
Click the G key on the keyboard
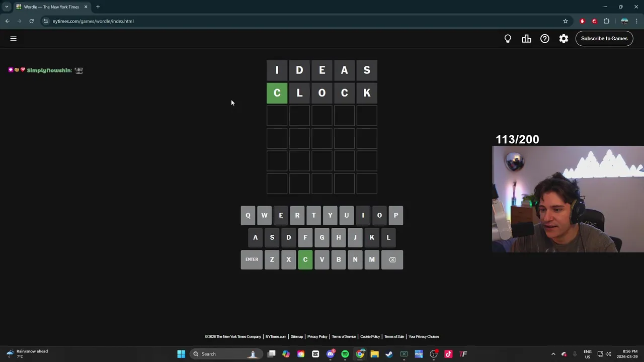click(322, 237)
